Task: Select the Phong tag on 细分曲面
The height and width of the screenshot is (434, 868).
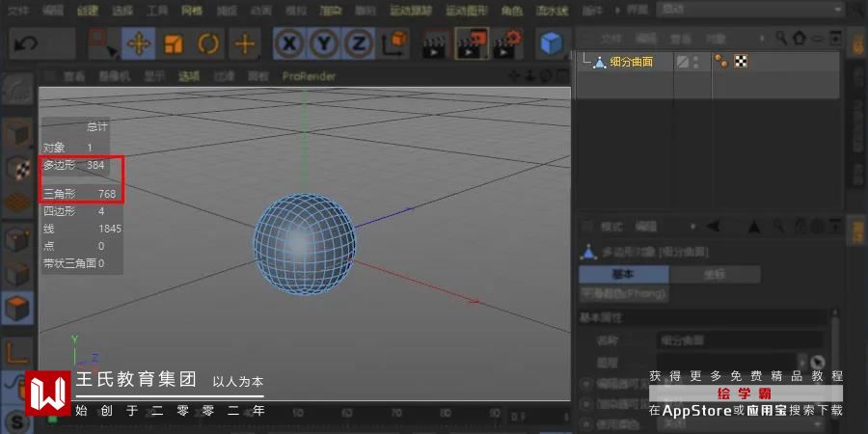Action: (x=720, y=62)
